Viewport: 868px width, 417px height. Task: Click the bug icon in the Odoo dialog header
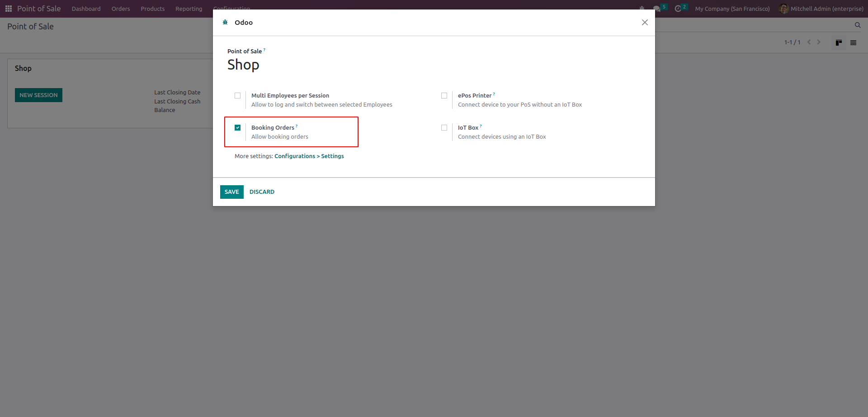225,22
